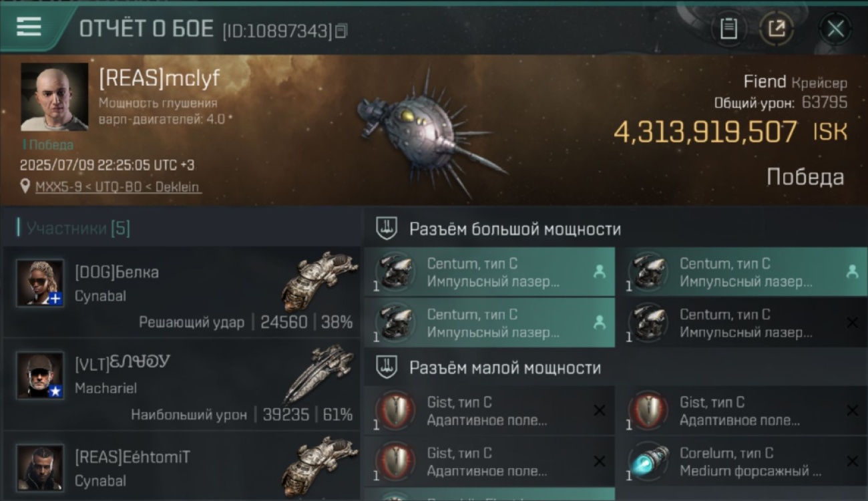Select the first Gist adaptive field module
Image resolution: width=868 pixels, height=501 pixels.
click(489, 411)
